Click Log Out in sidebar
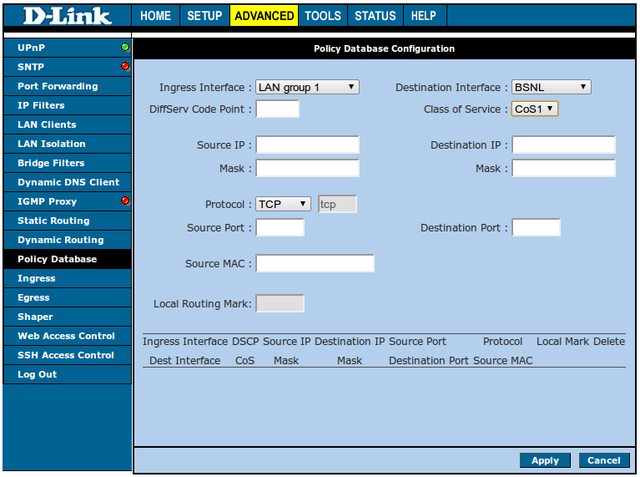640x477 pixels. click(67, 374)
